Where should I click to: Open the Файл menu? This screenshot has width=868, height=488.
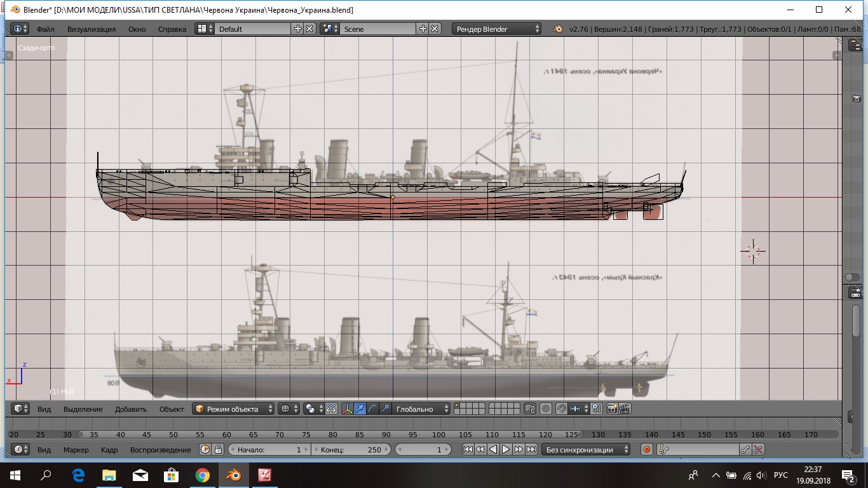pyautogui.click(x=46, y=29)
